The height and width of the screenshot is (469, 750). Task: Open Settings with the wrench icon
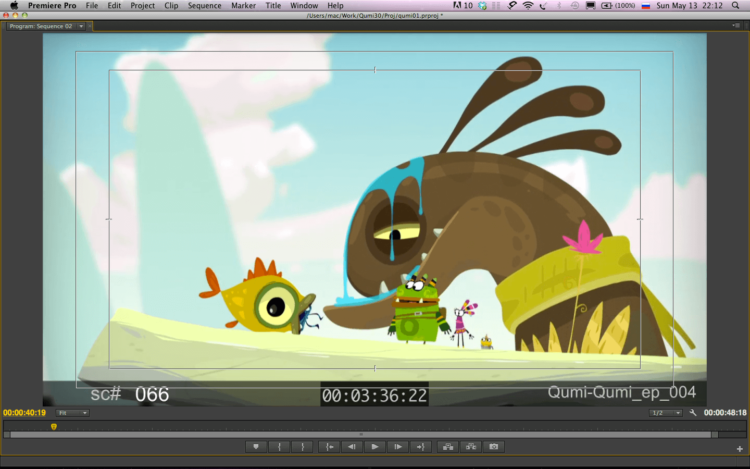click(693, 413)
